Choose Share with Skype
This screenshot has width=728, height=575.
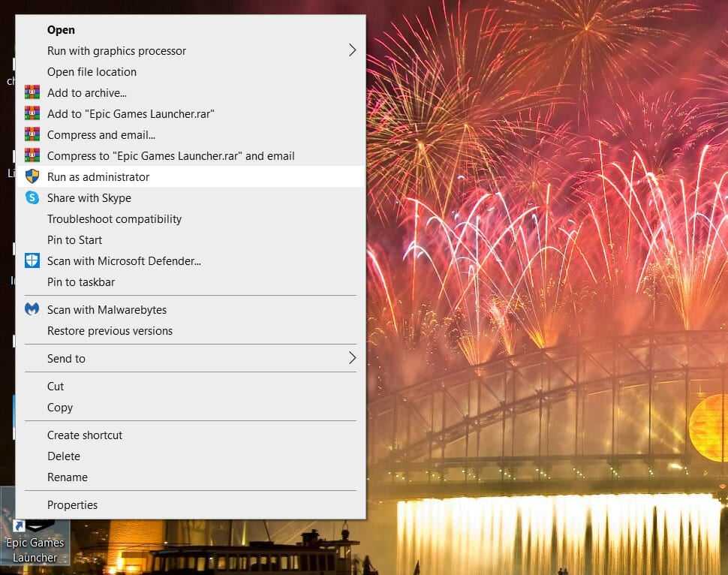click(x=191, y=198)
